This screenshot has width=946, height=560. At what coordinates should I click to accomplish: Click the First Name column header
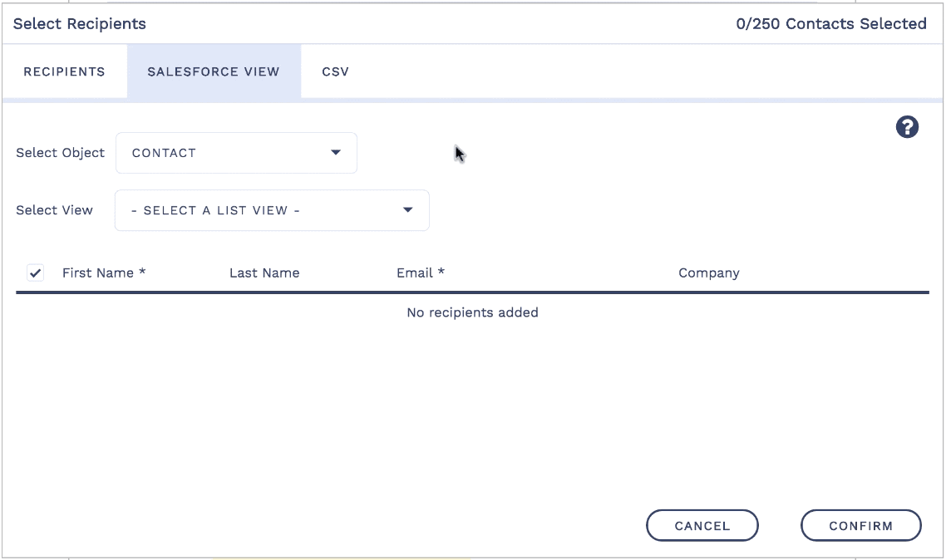[104, 273]
